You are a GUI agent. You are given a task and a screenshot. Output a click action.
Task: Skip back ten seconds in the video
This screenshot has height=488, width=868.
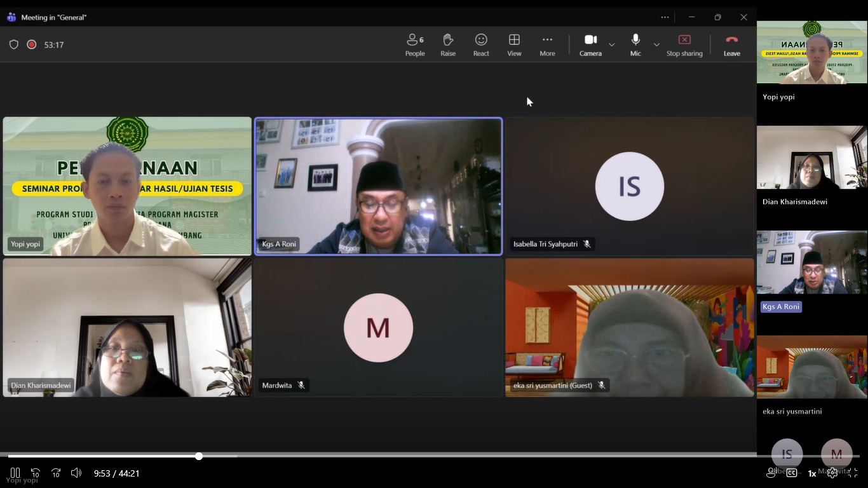tap(36, 473)
